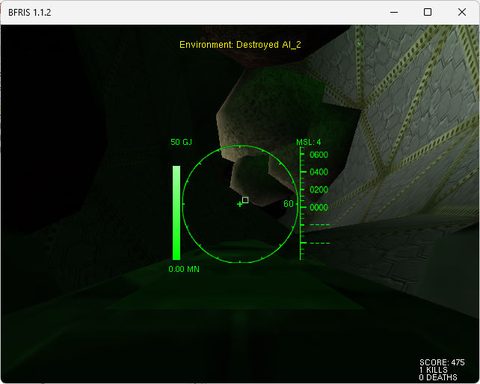Maximize the BFRIS window

[428, 12]
